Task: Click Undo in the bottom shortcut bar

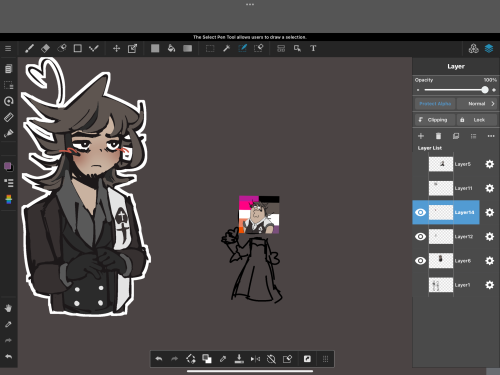Action: coord(159,359)
